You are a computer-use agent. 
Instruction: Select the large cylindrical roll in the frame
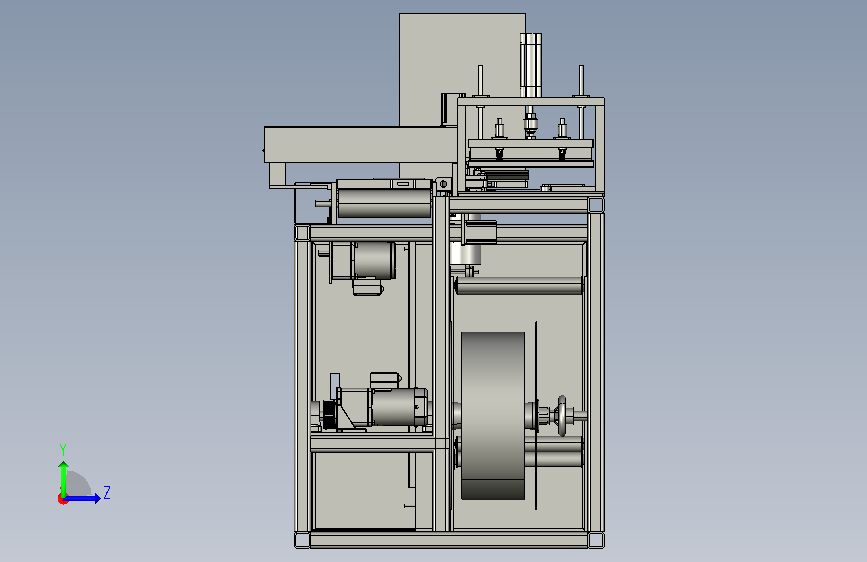(493, 415)
